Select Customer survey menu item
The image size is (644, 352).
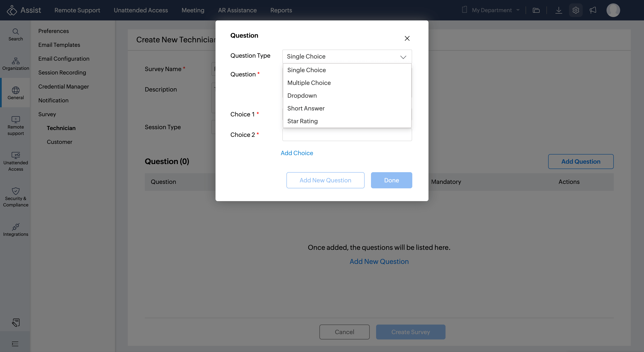pyautogui.click(x=59, y=142)
